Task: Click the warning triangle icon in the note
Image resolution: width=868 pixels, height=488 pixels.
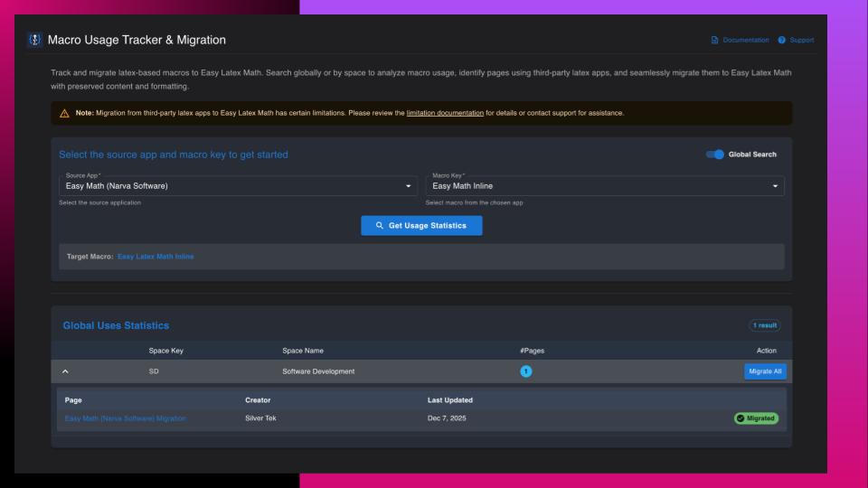Action: 64,114
